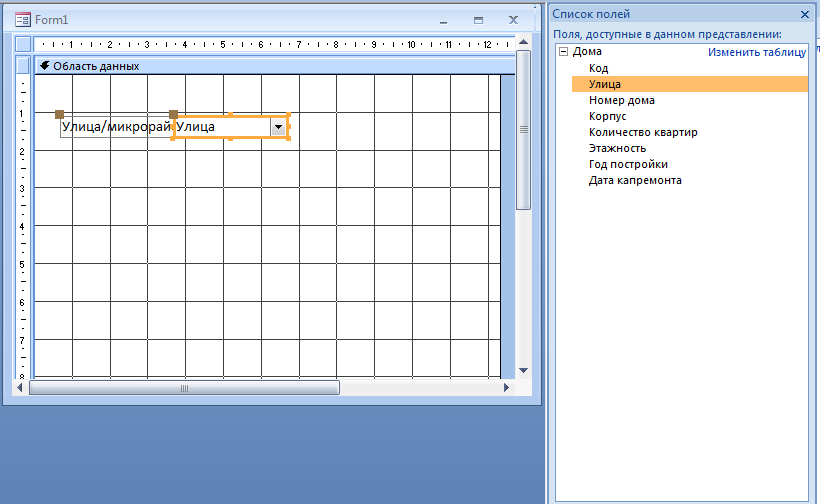Click the Изменить таблицу link
The height and width of the screenshot is (504, 820).
(x=757, y=52)
